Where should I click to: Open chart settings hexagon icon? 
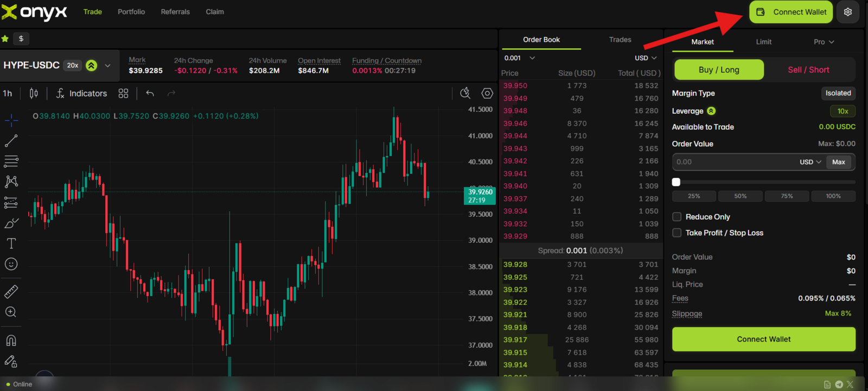point(487,93)
